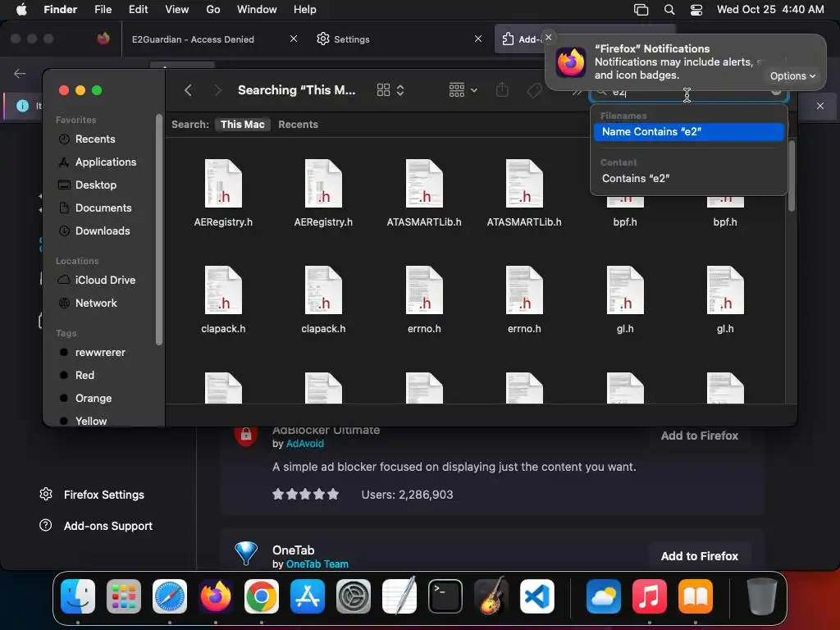This screenshot has height=630, width=840.
Task: Select the Red tag in sidebar
Action: (84, 376)
